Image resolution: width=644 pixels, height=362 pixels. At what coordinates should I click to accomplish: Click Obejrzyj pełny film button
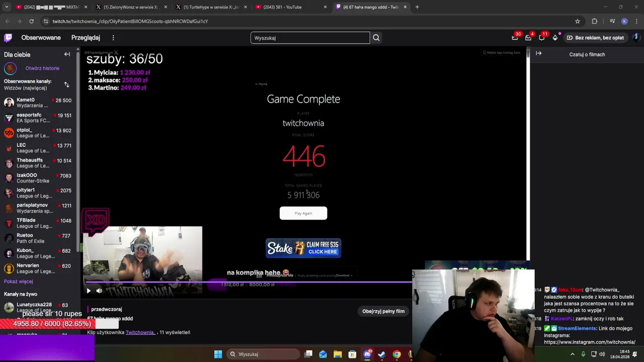[x=383, y=311]
